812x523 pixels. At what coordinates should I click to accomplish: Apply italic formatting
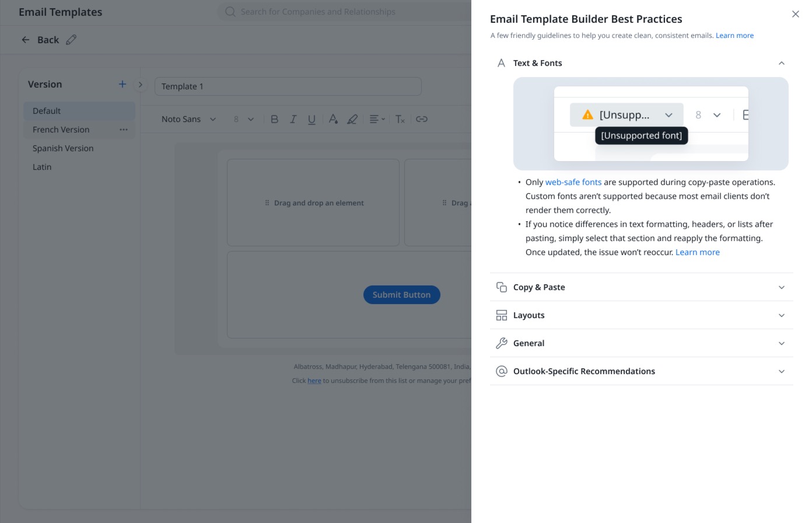293,119
